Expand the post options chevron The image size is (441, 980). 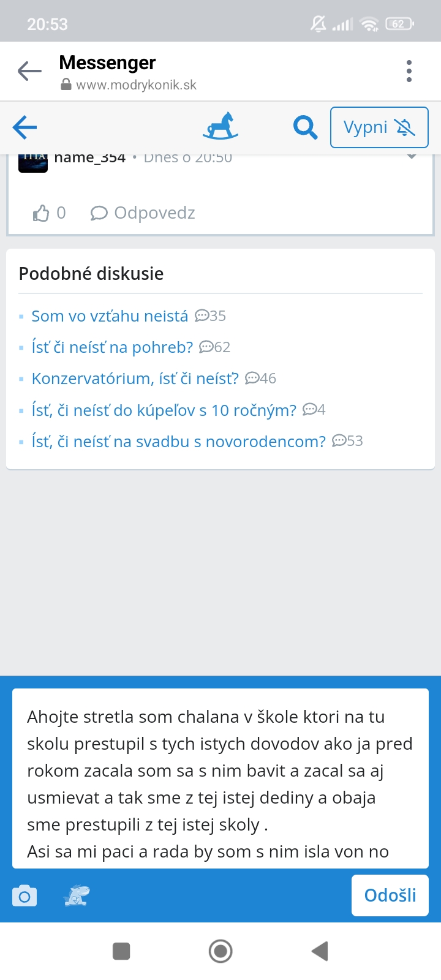[x=412, y=157]
